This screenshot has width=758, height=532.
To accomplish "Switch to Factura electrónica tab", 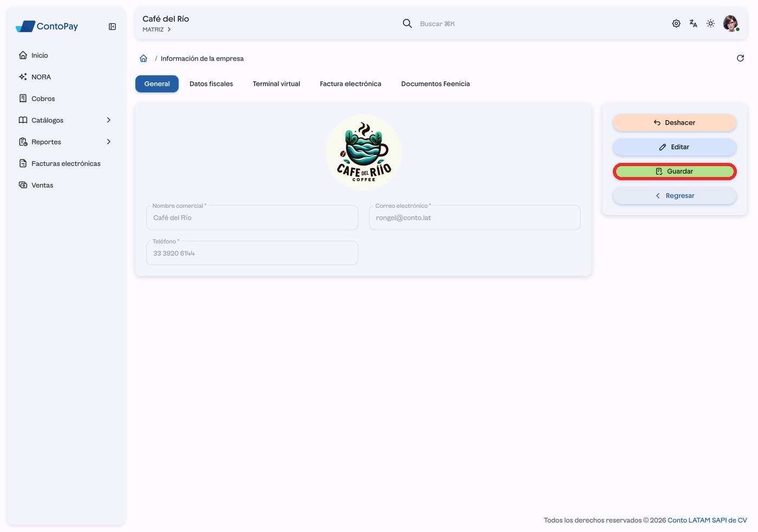I will pos(350,84).
